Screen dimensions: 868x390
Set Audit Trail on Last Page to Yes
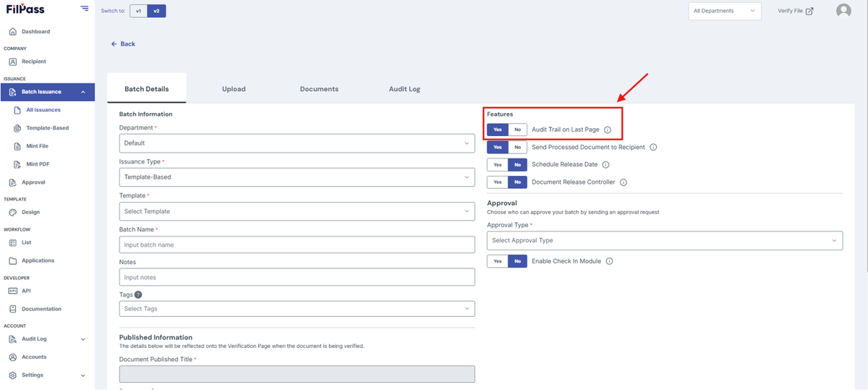[498, 130]
